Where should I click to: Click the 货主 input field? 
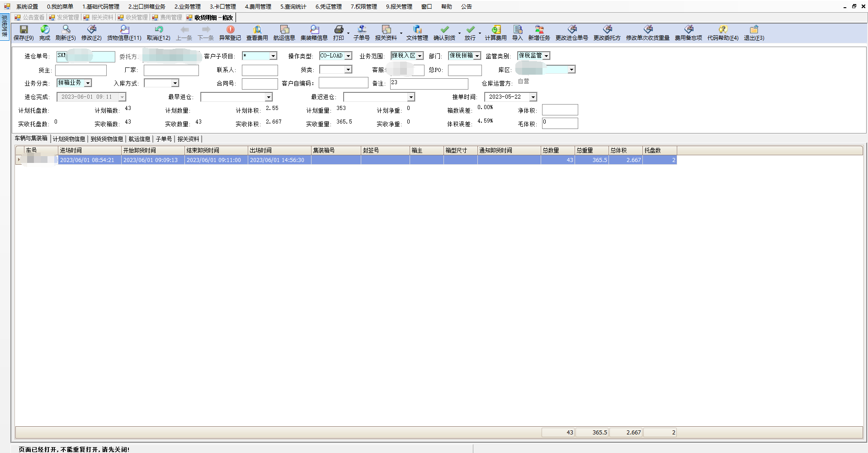[81, 70]
